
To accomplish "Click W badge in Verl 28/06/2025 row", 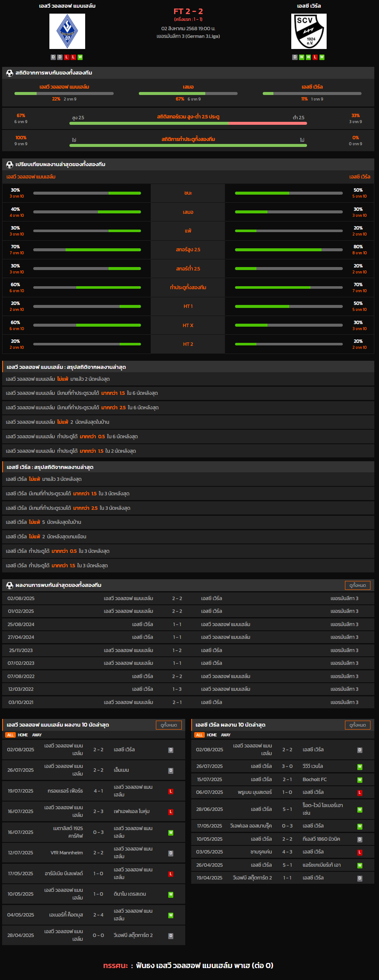I will coord(360,810).
